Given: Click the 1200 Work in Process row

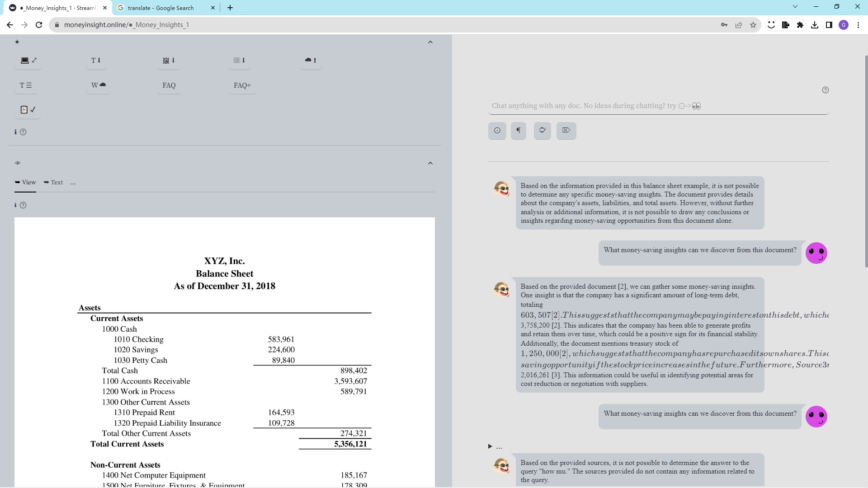Looking at the screenshot, I should coord(235,392).
